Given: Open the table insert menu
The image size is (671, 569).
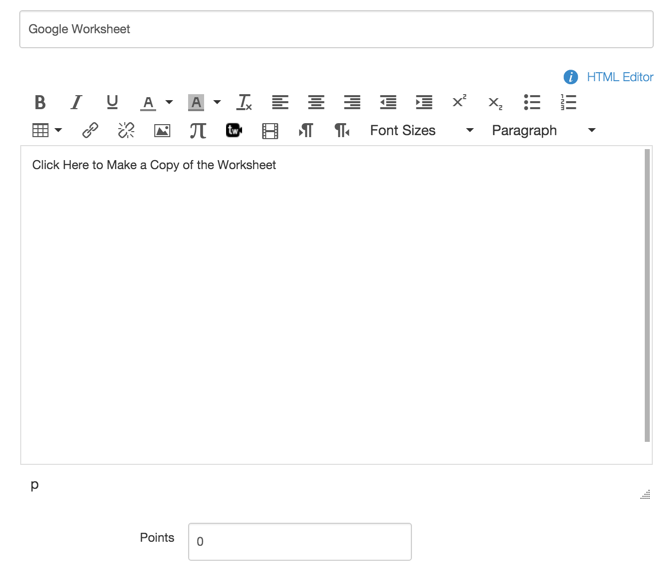Looking at the screenshot, I should [47, 130].
